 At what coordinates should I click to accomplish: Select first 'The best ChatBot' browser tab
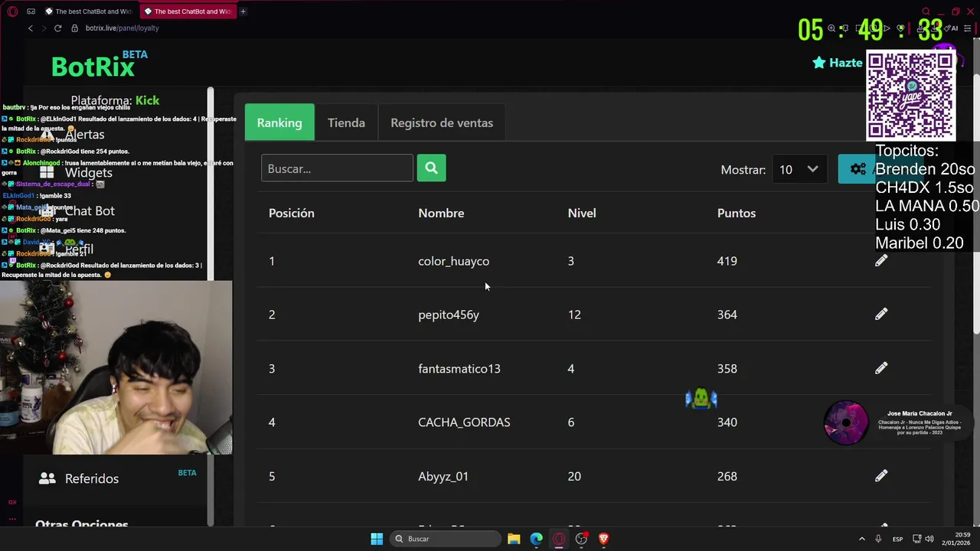coord(88,11)
